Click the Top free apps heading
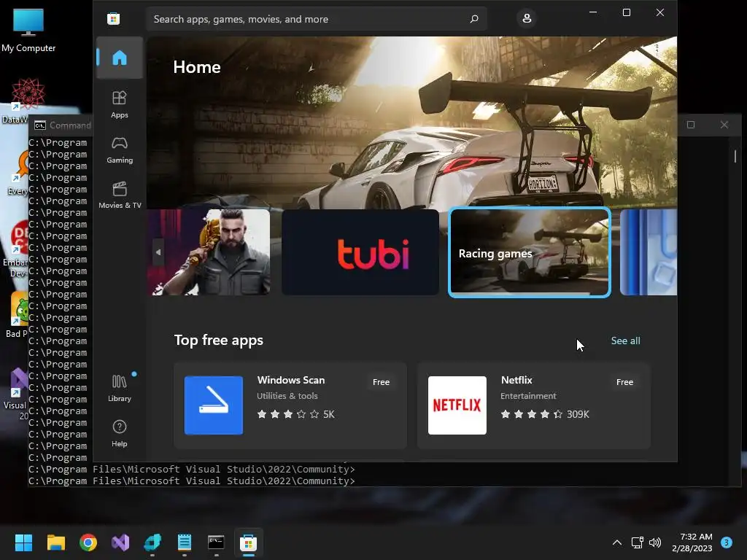The height and width of the screenshot is (560, 747). click(219, 340)
